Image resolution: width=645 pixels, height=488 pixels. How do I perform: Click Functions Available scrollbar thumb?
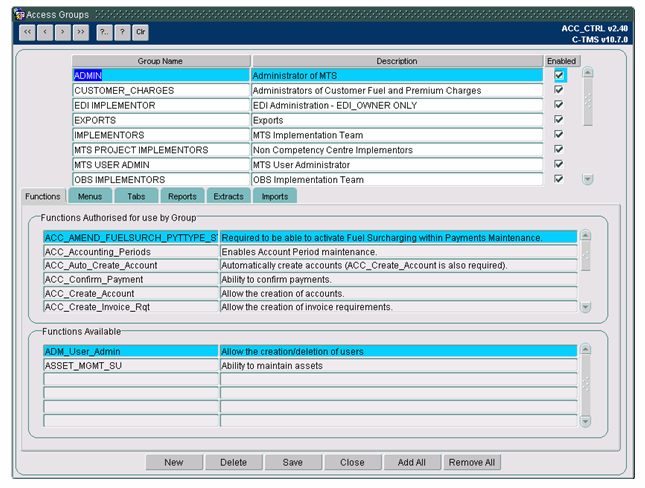coord(585,384)
